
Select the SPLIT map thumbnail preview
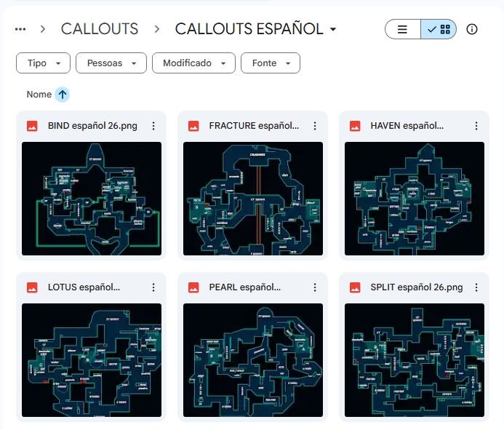click(x=415, y=360)
